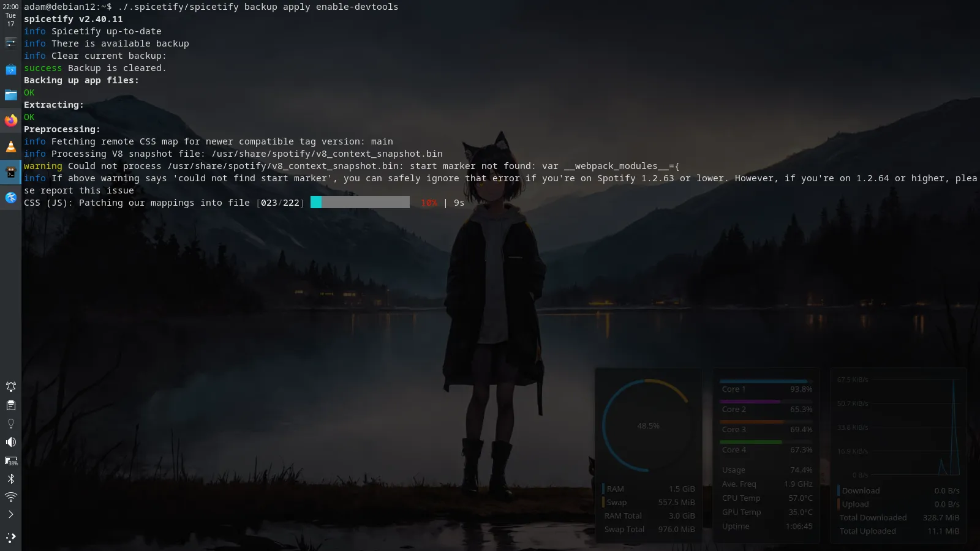
Task: Click the 'Processing V8 snapshot file' line
Action: click(233, 154)
